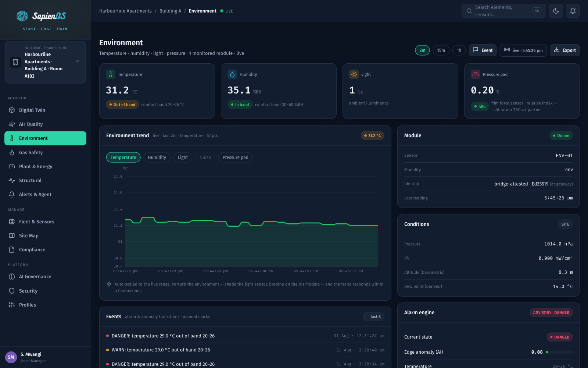This screenshot has height=368, width=588.
Task: Click the Out of band status badge
Action: pyautogui.click(x=122, y=105)
